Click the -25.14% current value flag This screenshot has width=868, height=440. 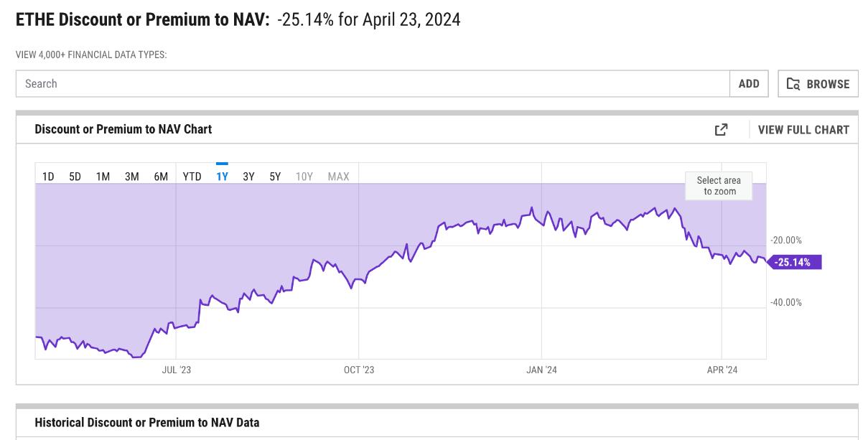[793, 262]
